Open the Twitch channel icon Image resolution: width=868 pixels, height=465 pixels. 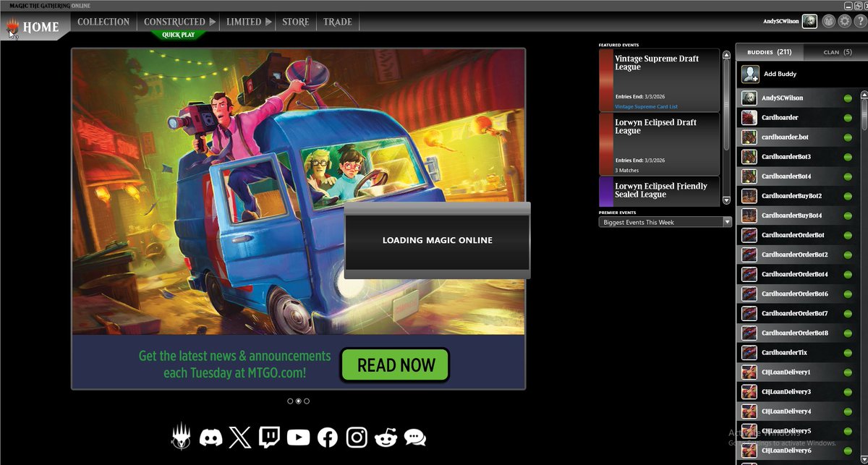tap(269, 437)
